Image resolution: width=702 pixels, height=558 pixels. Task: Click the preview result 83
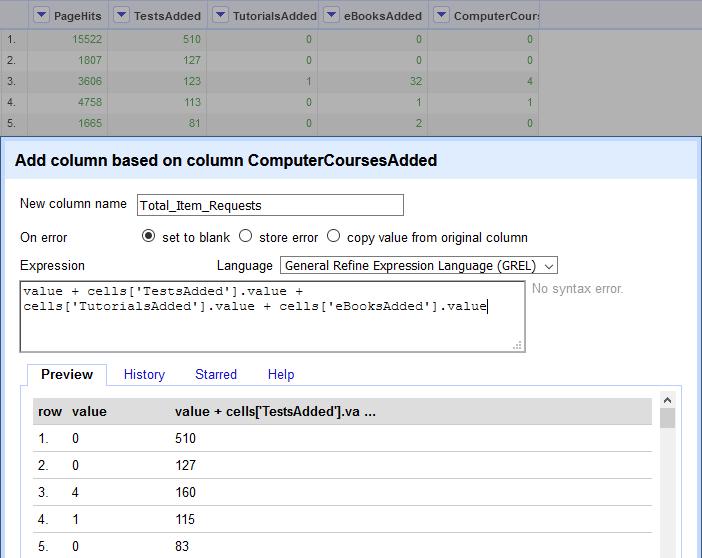182,546
